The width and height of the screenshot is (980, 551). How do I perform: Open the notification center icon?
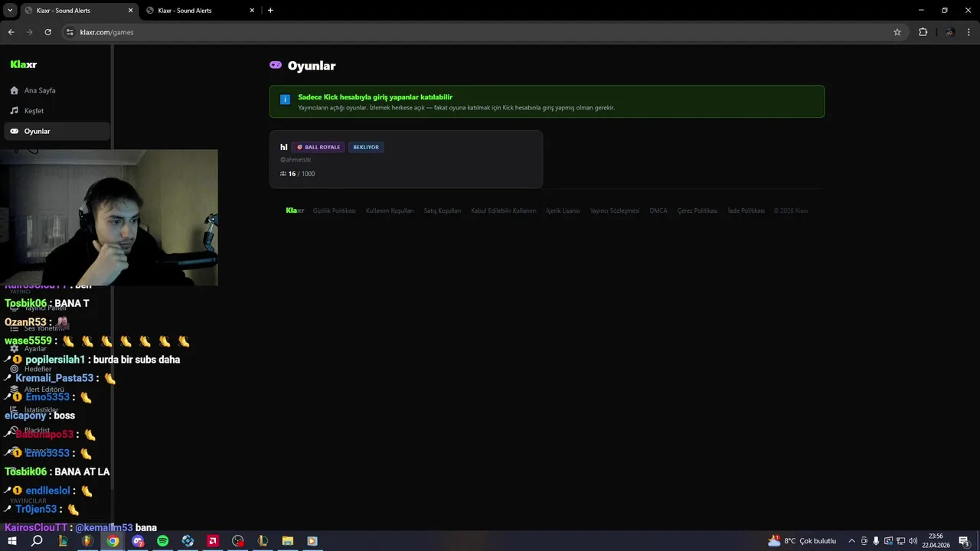pyautogui.click(x=965, y=541)
